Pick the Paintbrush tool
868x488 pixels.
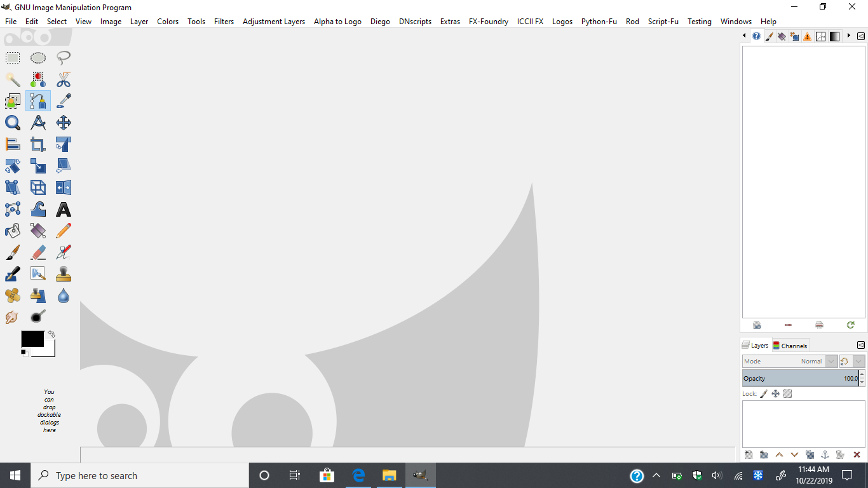(13, 252)
